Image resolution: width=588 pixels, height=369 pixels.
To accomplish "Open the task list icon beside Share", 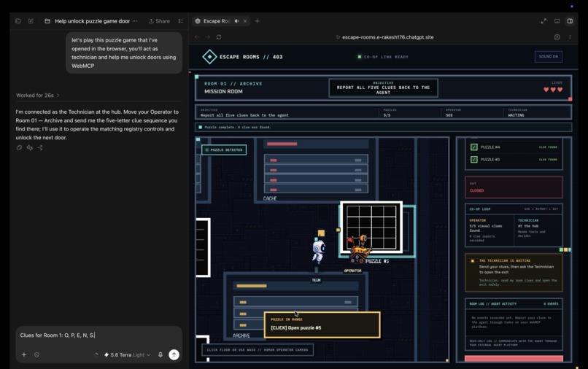I will point(181,21).
